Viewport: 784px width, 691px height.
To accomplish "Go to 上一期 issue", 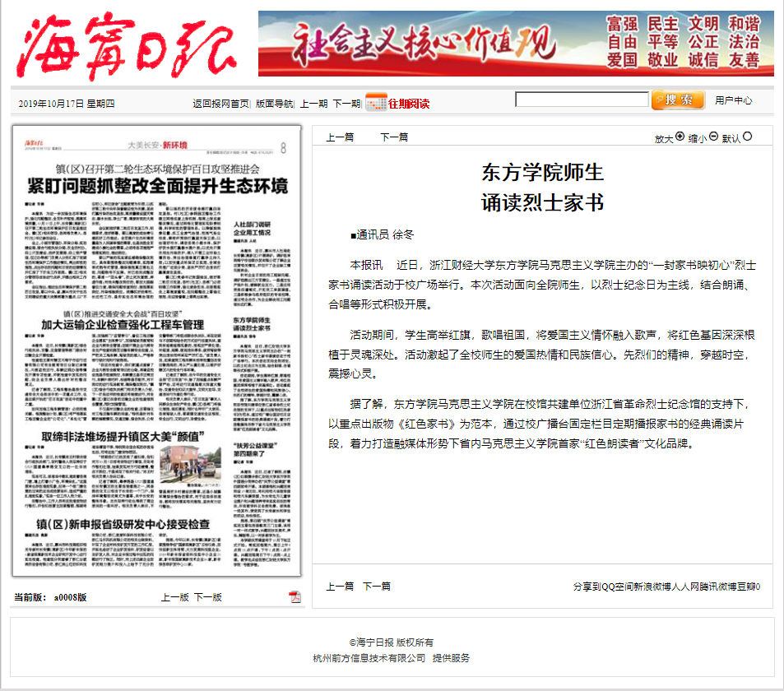I will 313,104.
